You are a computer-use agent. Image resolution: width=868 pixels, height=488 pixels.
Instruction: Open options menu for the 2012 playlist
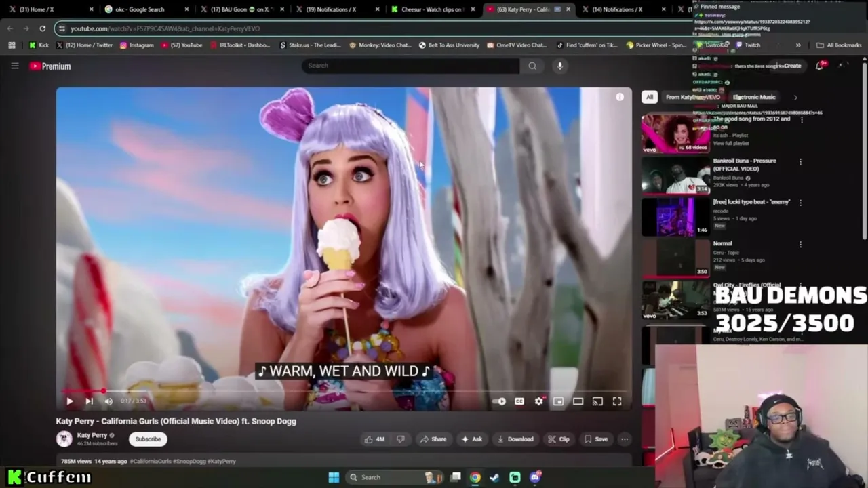[x=802, y=120]
